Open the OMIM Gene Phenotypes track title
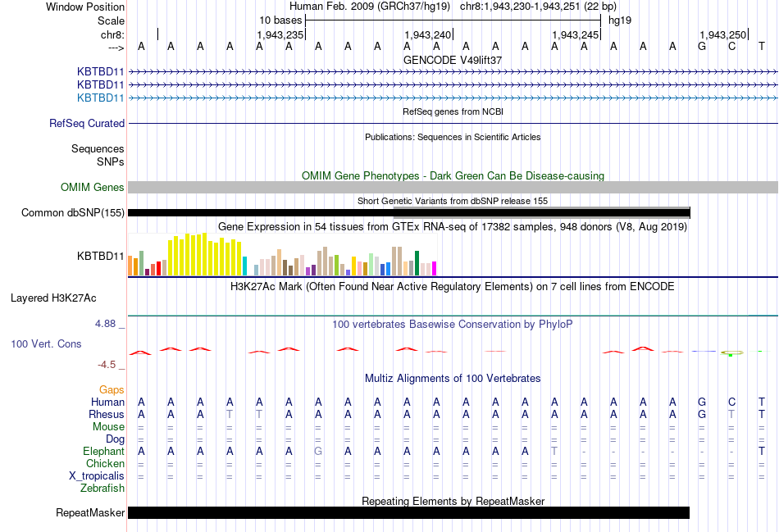The height and width of the screenshot is (532, 779). pos(453,176)
